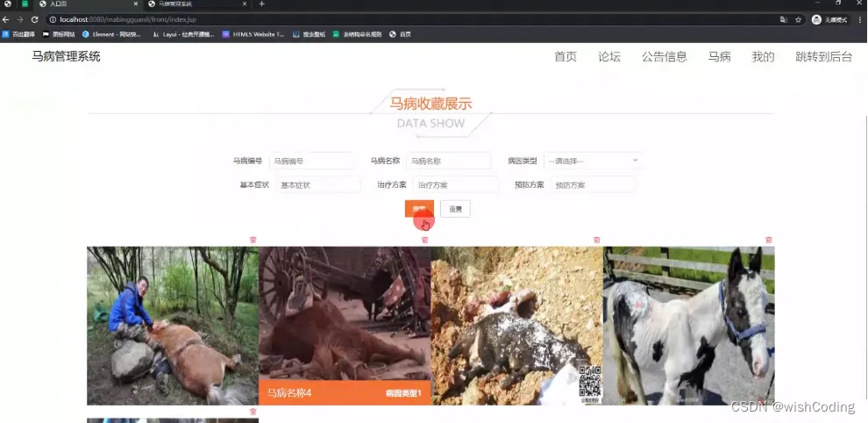868x423 pixels.
Task: Open 我的 in the site navigation
Action: (763, 56)
